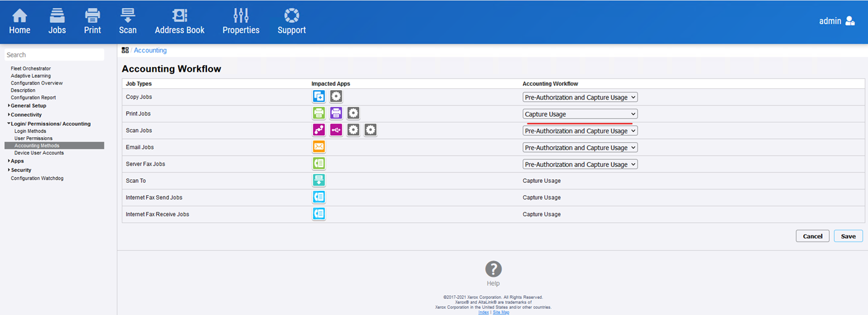Screen dimensions: 868x315
Task: Open Login Methods in the sidebar
Action: (x=30, y=131)
